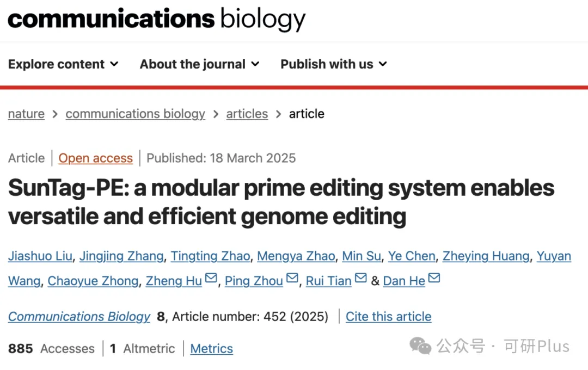The width and height of the screenshot is (588, 370).
Task: Open author Jiashuo Liu's profile link
Action: [40, 256]
